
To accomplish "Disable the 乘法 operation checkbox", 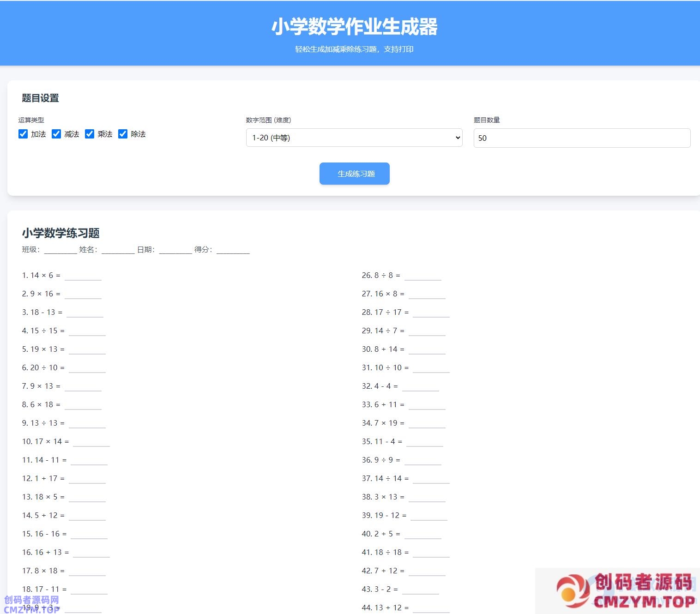I will tap(90, 134).
